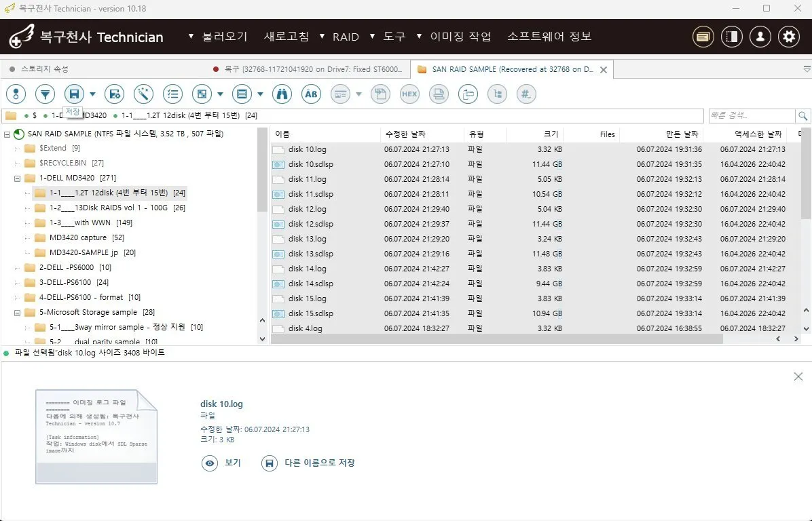Click the greyed tree structure icon
The image size is (812, 521).
click(x=497, y=94)
